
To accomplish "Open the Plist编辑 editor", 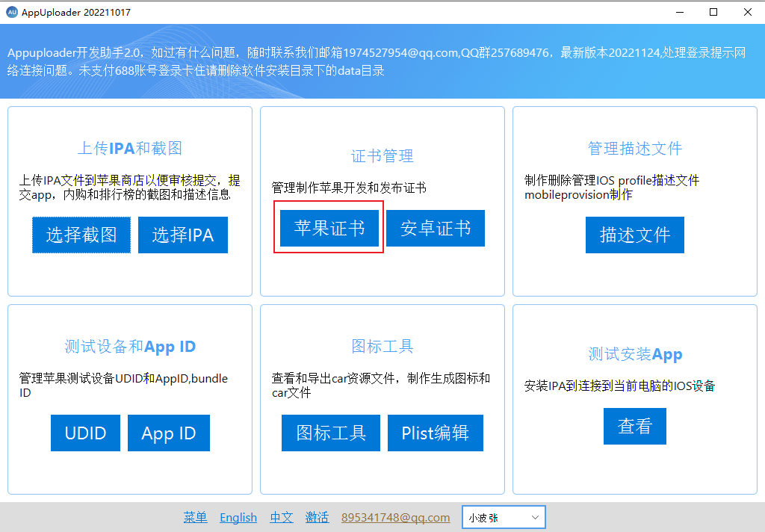I will 435,433.
